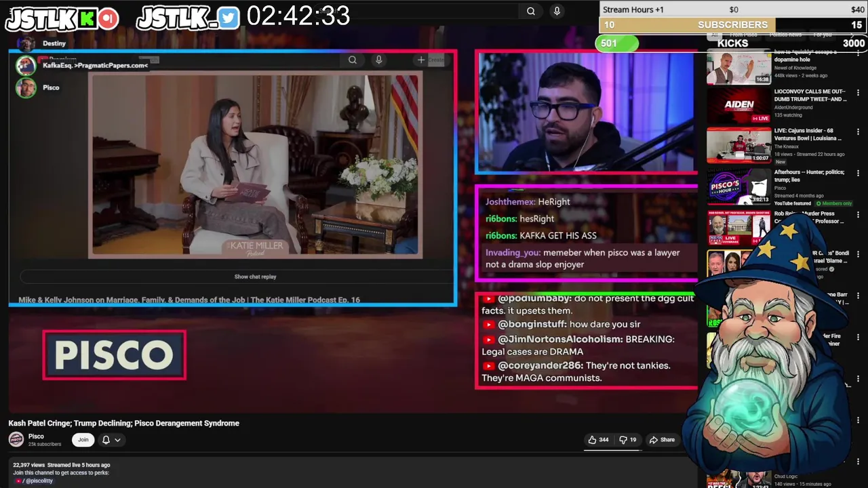This screenshot has height=488, width=868.
Task: Show chat replay in embedded video
Action: pyautogui.click(x=255, y=277)
